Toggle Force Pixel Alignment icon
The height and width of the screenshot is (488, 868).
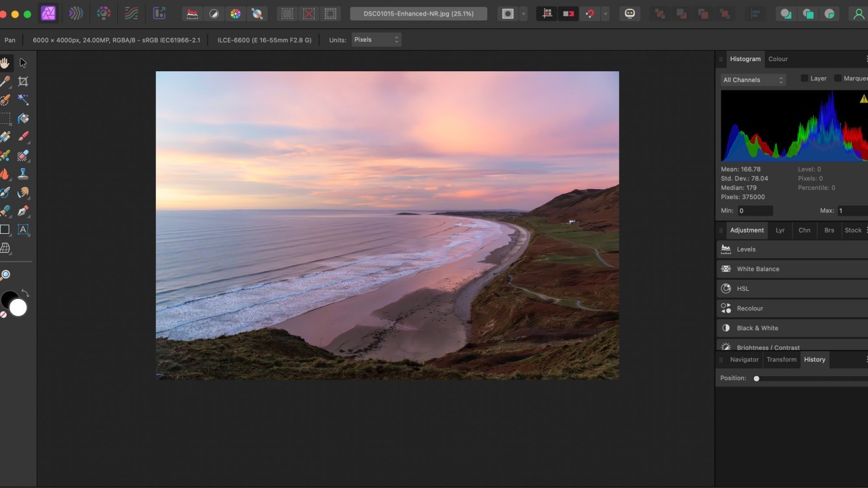pyautogui.click(x=547, y=14)
